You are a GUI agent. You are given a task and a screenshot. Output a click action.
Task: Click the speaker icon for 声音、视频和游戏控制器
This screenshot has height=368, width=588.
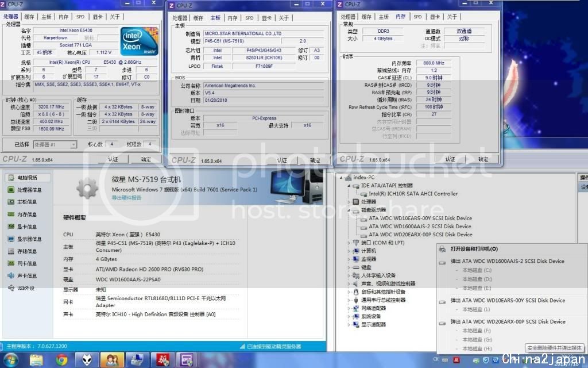[356, 283]
